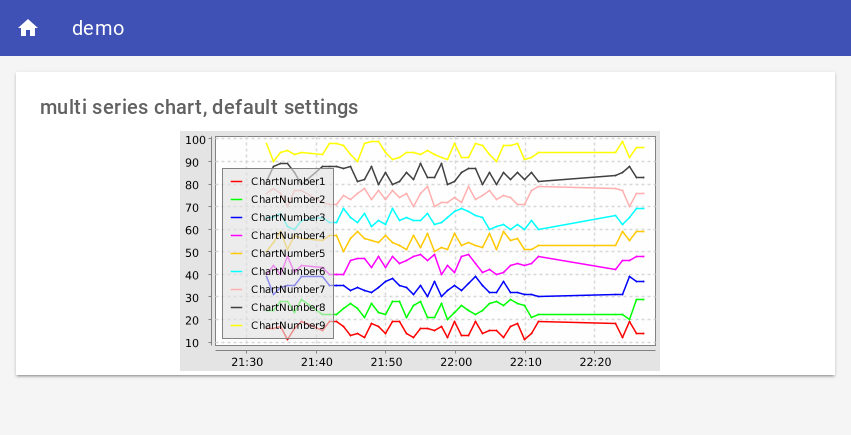Click the ChartNumber7 legend label
Image resolution: width=851 pixels, height=435 pixels.
(x=288, y=289)
